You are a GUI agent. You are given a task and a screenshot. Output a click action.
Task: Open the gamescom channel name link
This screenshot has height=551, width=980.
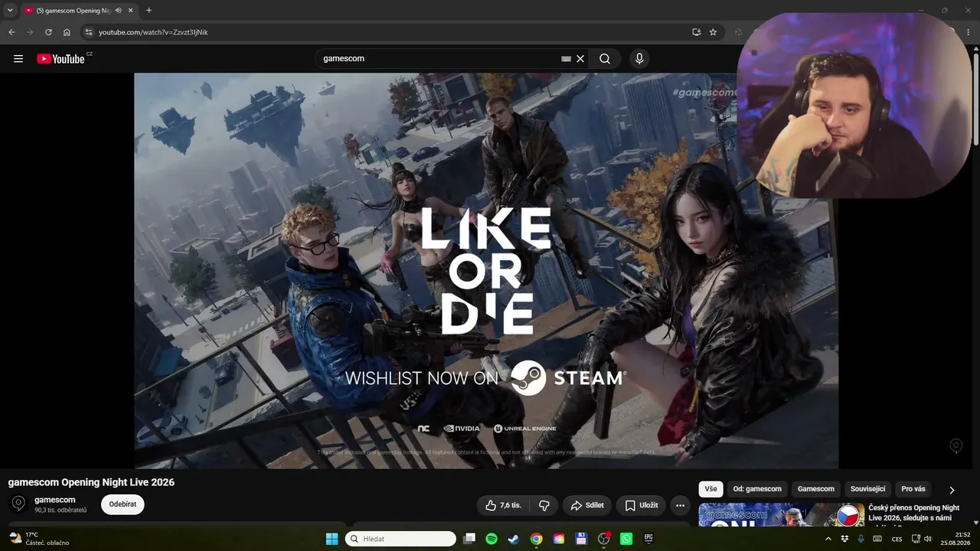click(x=55, y=500)
